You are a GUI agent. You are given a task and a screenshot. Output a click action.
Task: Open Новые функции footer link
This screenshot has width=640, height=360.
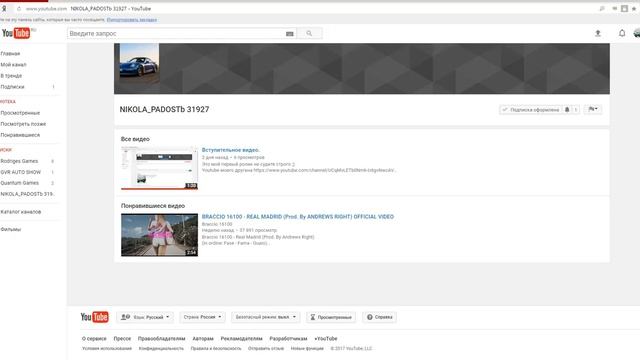(x=307, y=349)
